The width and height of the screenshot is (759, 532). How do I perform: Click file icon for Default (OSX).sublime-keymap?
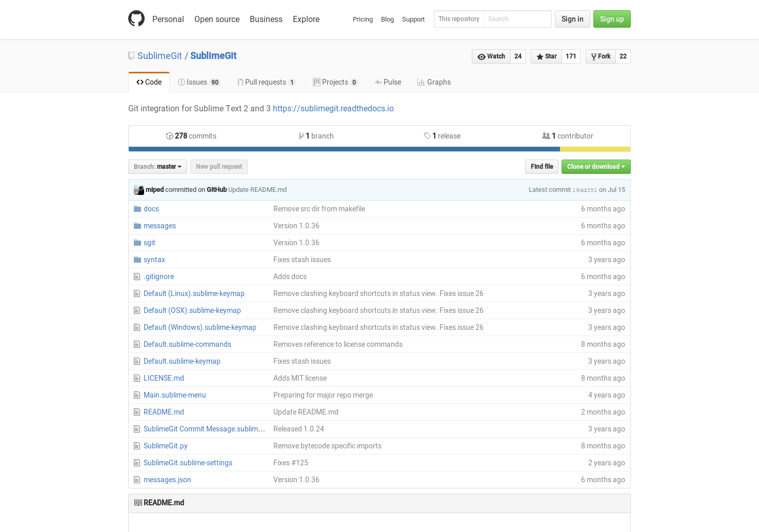(137, 310)
